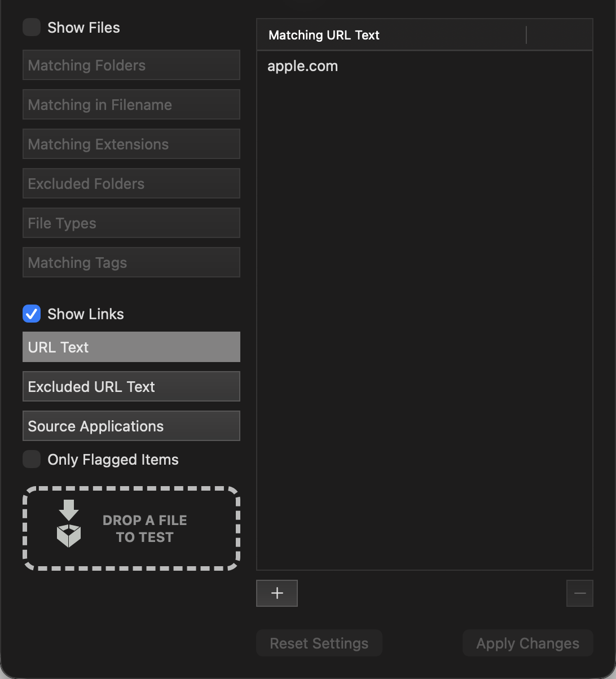Select the File Types filter
This screenshot has width=616, height=679.
coord(131,223)
